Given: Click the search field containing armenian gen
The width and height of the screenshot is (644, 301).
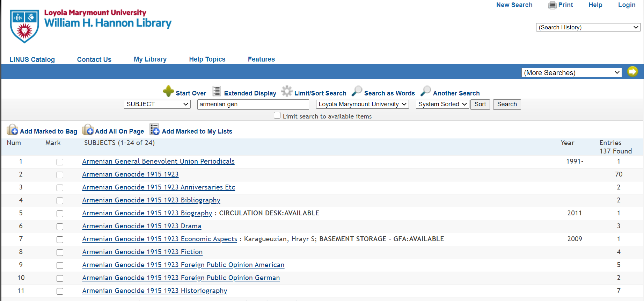Looking at the screenshot, I should (x=253, y=104).
